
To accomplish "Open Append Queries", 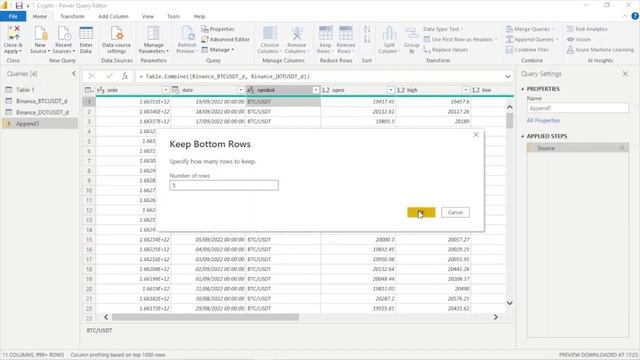I will (531, 39).
